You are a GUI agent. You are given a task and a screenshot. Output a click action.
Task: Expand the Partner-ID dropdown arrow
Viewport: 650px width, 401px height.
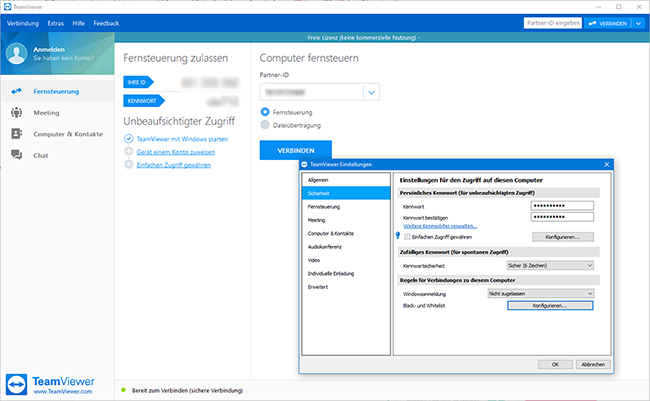tap(371, 92)
